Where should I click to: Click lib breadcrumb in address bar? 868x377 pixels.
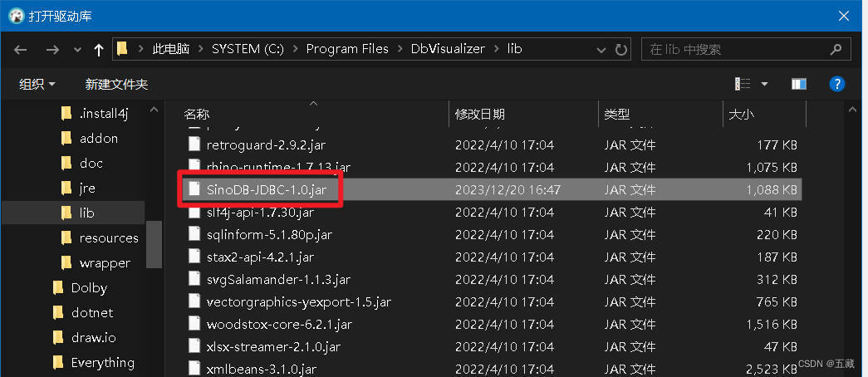coord(514,49)
